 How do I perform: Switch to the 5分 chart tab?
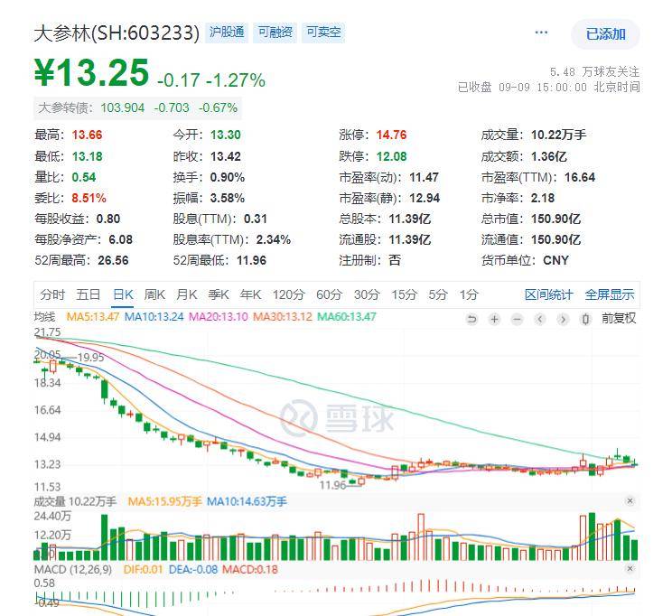(437, 295)
